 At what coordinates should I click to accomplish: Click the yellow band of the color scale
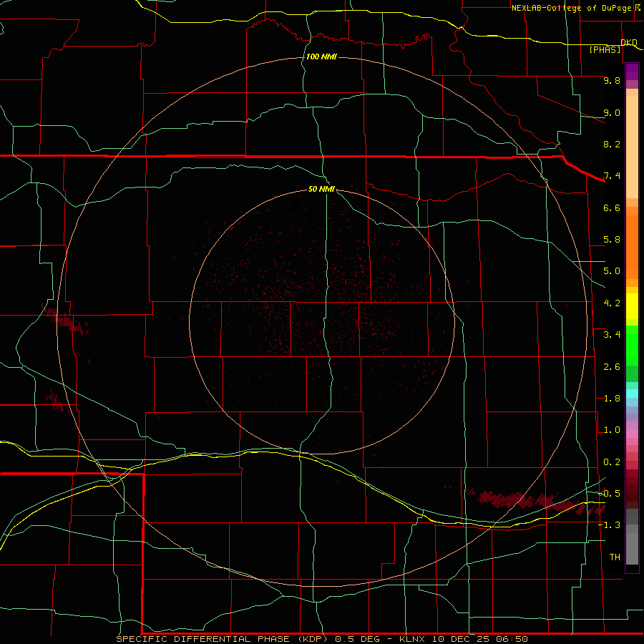point(632,306)
